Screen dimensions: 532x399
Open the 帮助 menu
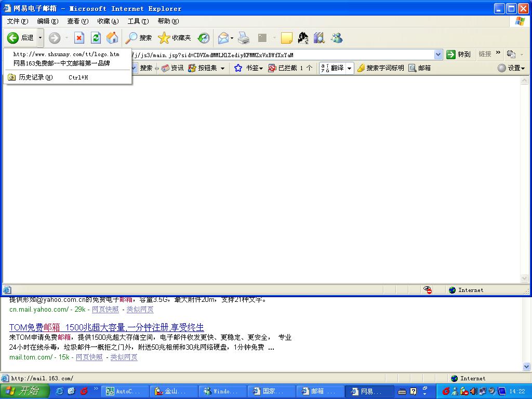168,21
